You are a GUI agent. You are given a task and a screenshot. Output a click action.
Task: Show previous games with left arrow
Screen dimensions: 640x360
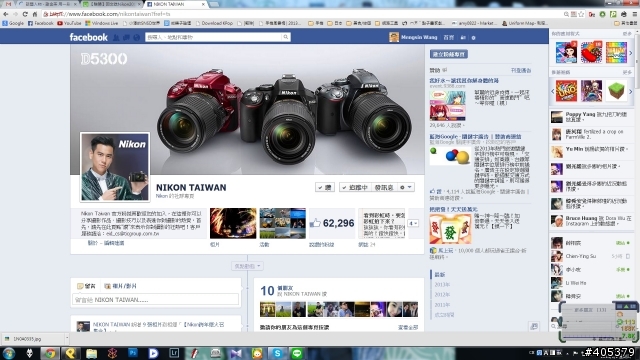pyautogui.click(x=553, y=91)
